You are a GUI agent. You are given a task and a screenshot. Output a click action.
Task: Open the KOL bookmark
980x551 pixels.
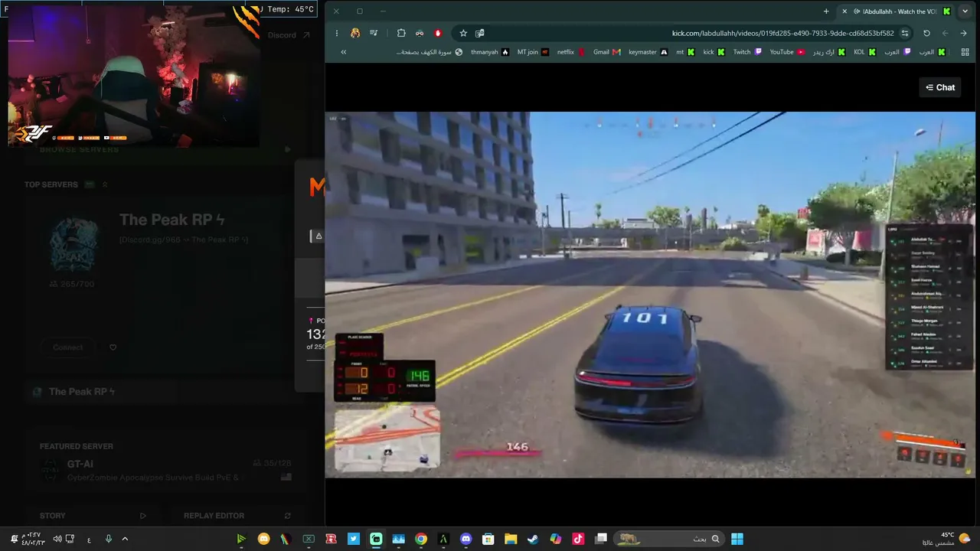pos(864,52)
